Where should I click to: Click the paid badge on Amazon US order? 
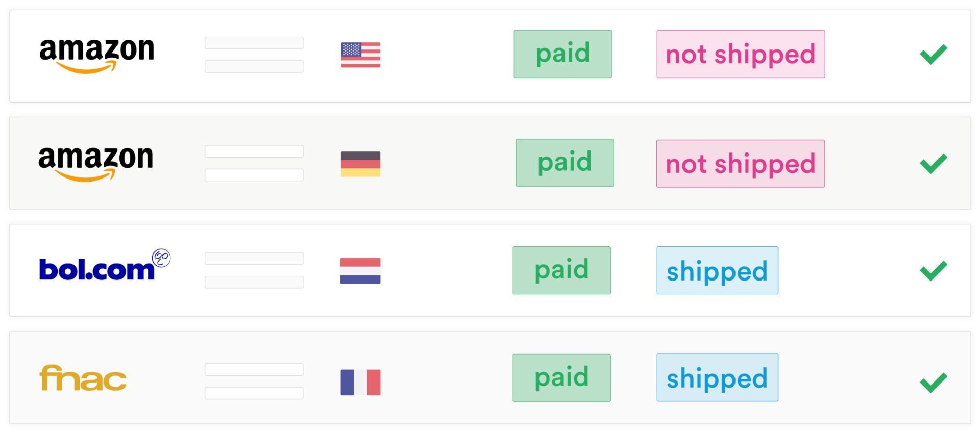tap(562, 54)
